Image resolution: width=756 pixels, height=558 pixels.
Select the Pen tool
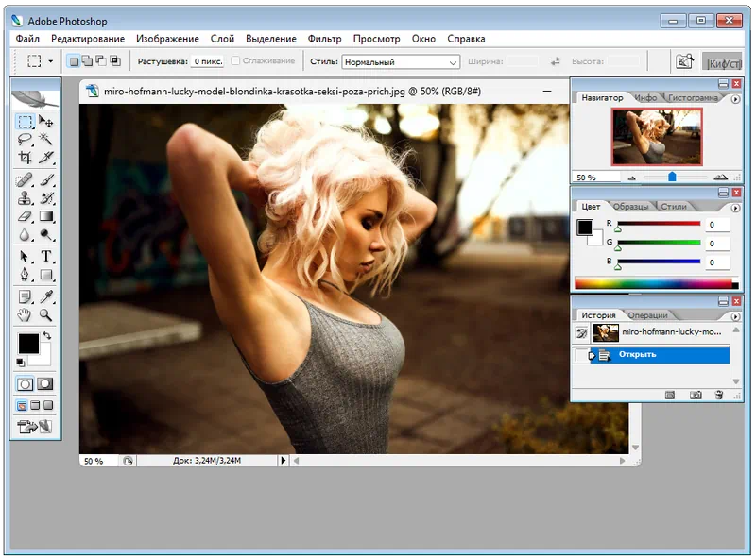click(x=26, y=275)
